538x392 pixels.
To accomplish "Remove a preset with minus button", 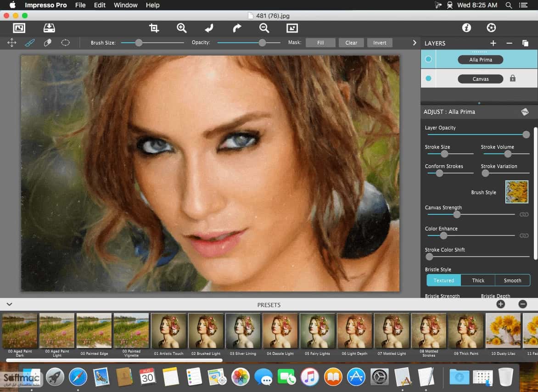I will tap(522, 304).
